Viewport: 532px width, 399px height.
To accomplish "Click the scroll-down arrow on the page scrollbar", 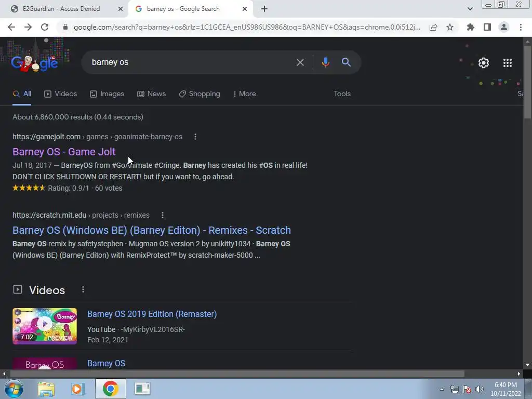I will tap(527, 365).
